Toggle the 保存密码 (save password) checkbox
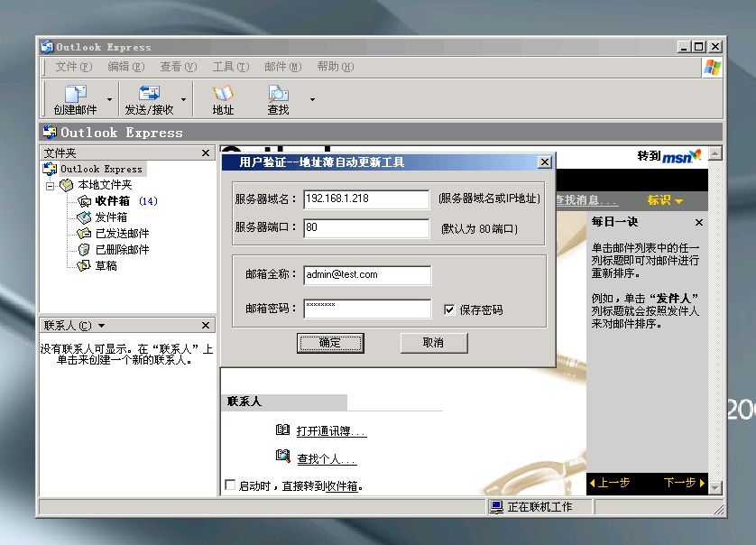Screen dimensions: 756x545 pos(449,310)
